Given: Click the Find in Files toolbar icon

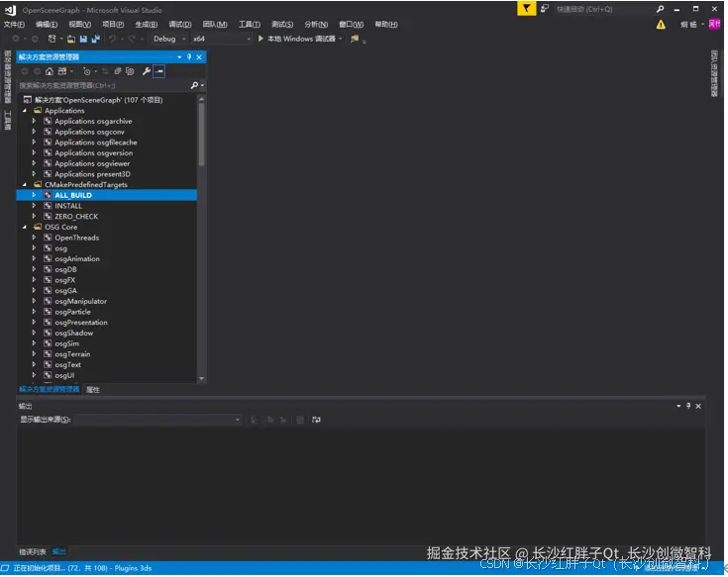Looking at the screenshot, I should [355, 39].
